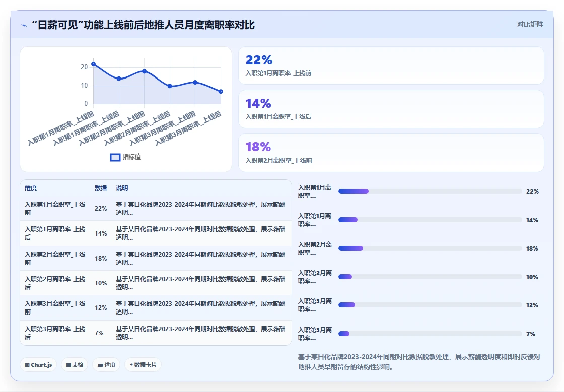Click the 对比矩阵 label in header
564x392 pixels.
pos(530,25)
